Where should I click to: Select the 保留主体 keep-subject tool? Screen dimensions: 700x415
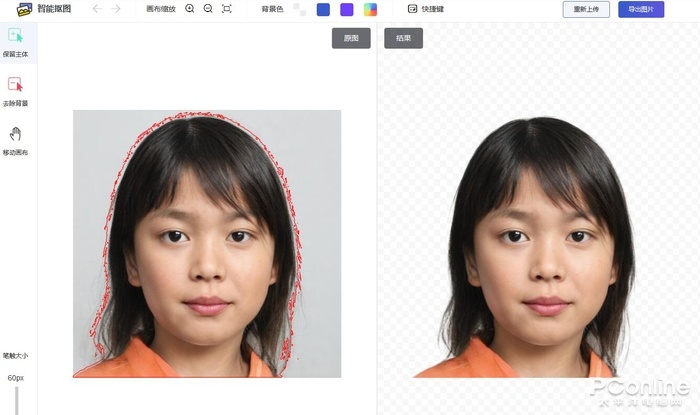tap(16, 43)
